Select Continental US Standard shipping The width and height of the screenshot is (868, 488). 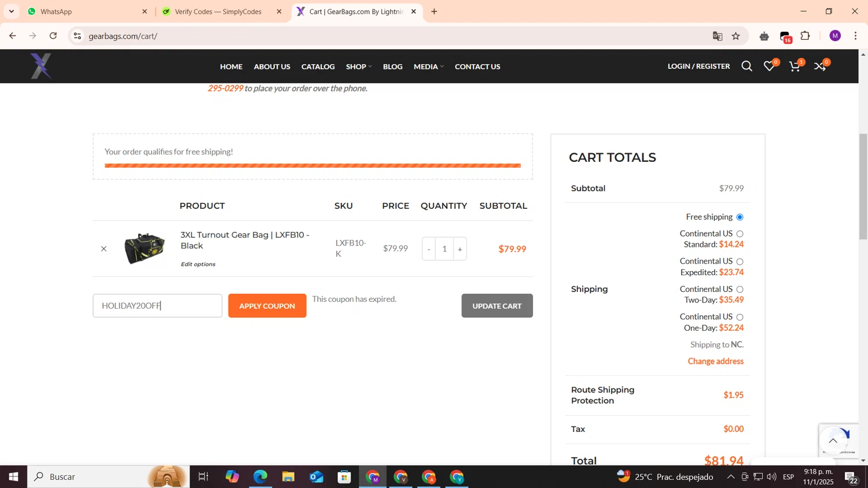click(740, 234)
